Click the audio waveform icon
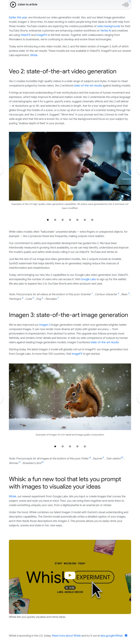Screen dimensions: 140x644 tap(125, 5)
